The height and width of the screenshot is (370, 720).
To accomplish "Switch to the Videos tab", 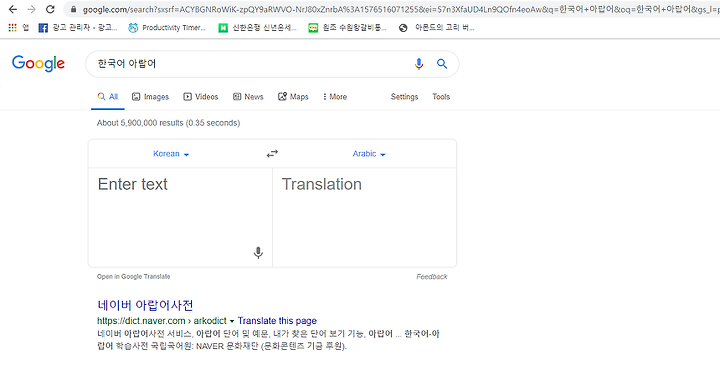I will (x=201, y=97).
